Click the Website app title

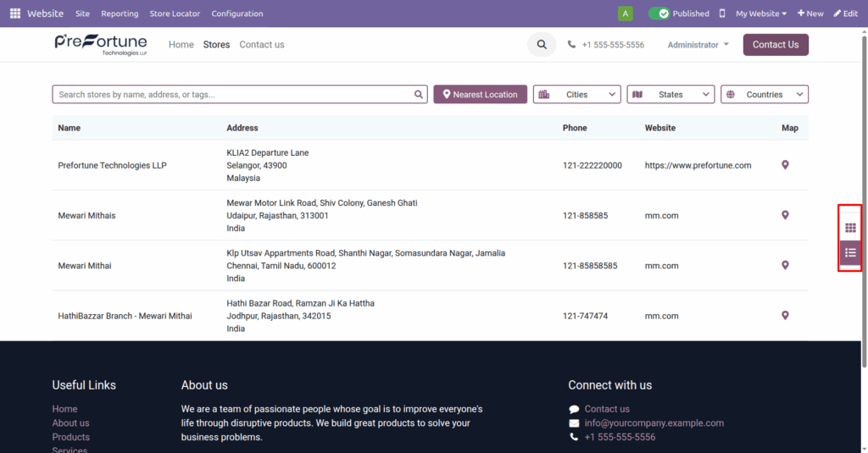click(x=46, y=14)
